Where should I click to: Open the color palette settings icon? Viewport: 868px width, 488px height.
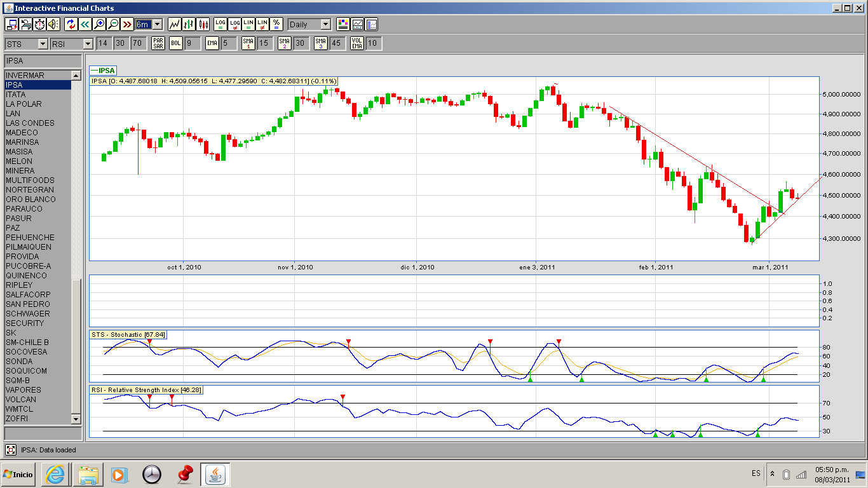343,24
